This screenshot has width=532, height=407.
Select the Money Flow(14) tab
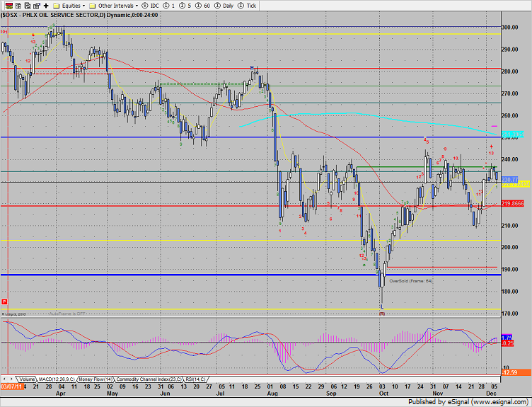click(x=96, y=379)
